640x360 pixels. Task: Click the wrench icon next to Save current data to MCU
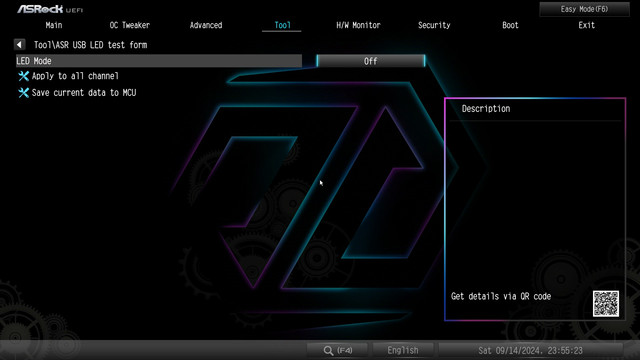click(x=24, y=93)
